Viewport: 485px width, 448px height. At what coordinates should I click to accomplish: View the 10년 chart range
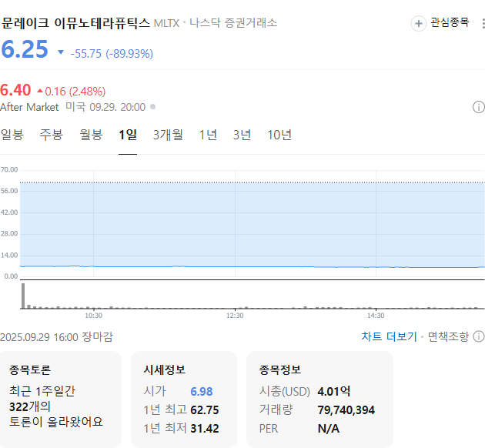pos(279,135)
